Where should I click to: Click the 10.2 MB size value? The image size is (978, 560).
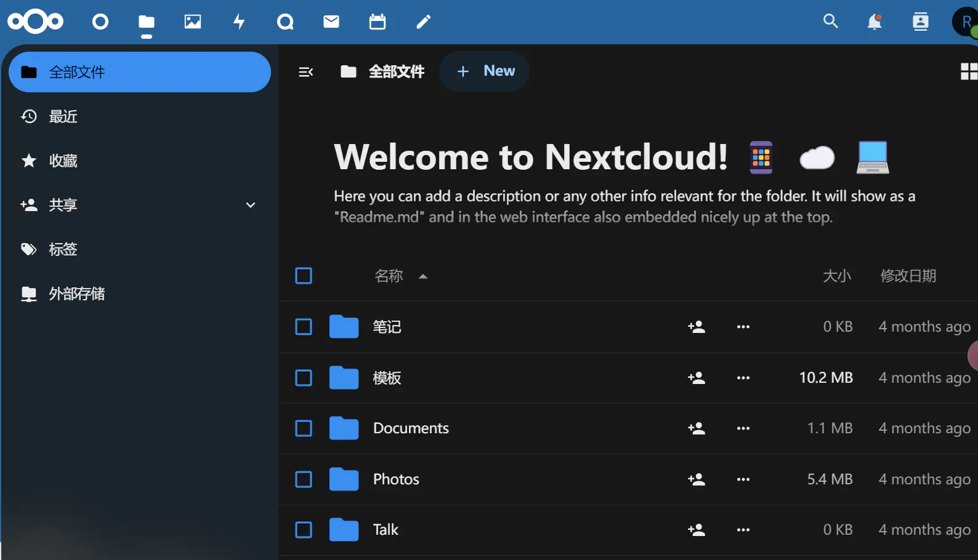coord(826,378)
